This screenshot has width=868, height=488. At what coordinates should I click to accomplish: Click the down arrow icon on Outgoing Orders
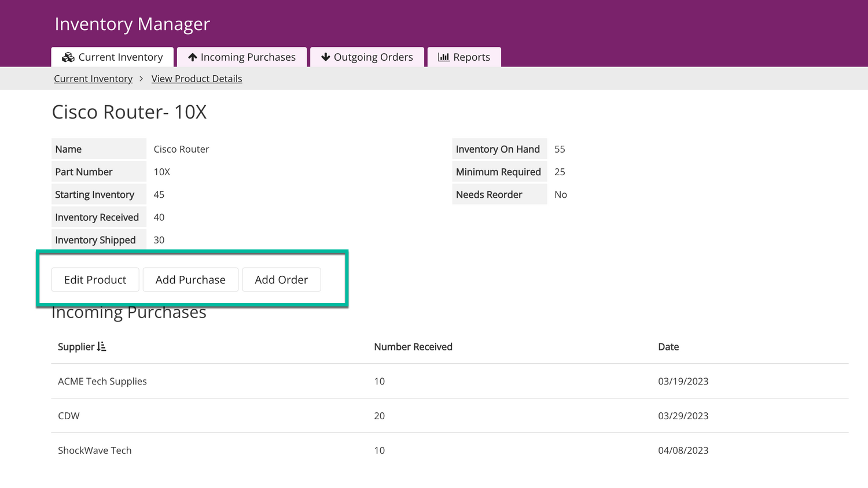326,57
